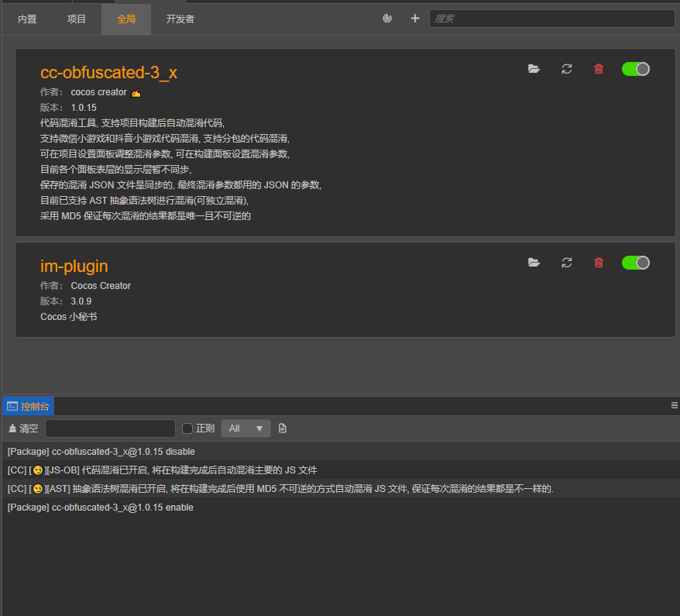Open the console log file icon
The height and width of the screenshot is (616, 680).
[283, 428]
